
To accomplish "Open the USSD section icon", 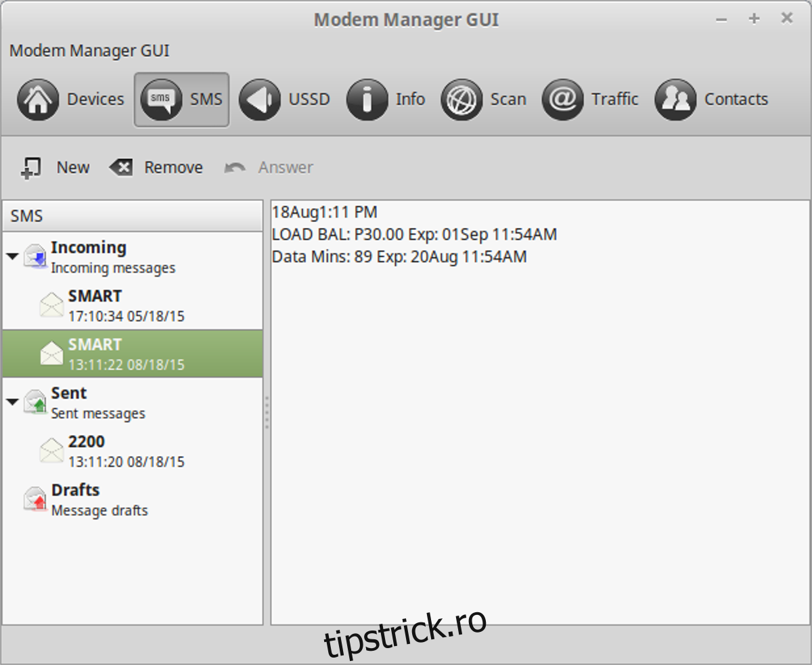I will [259, 100].
